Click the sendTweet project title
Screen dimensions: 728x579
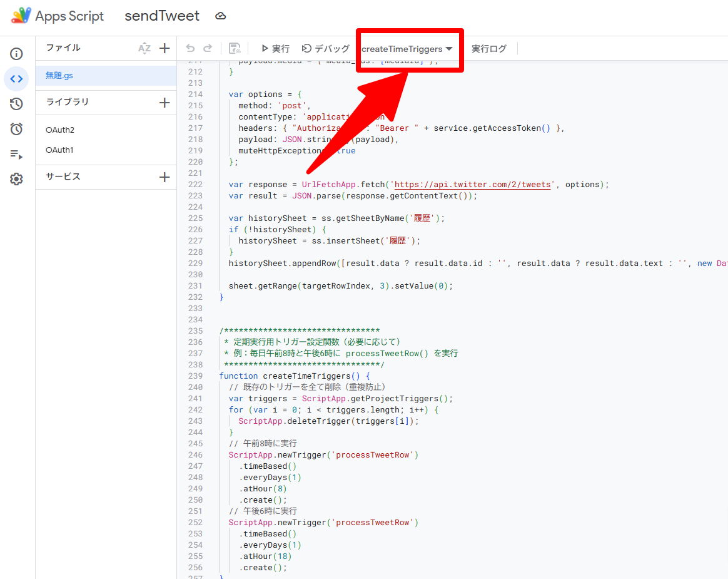tap(162, 16)
